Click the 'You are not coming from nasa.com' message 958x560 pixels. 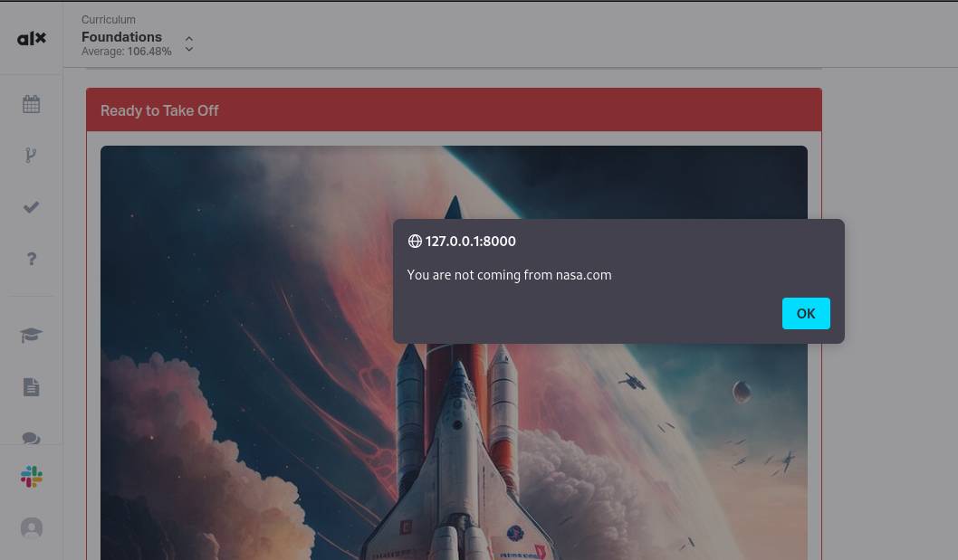509,275
